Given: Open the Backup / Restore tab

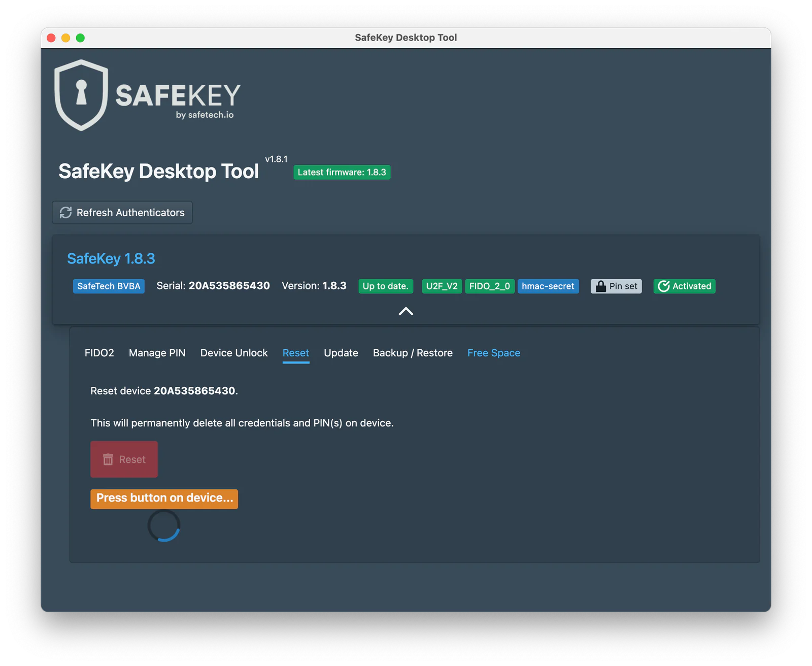Looking at the screenshot, I should (x=413, y=353).
